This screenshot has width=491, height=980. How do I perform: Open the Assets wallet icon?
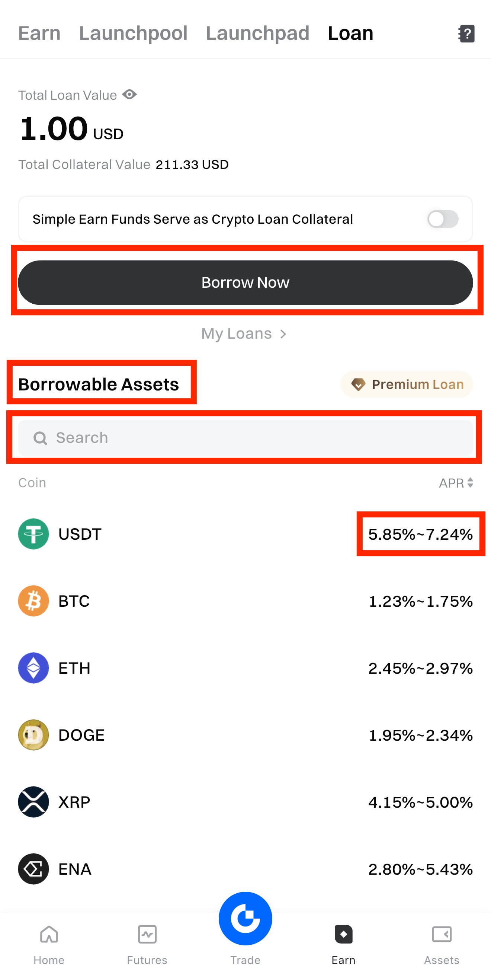point(442,935)
